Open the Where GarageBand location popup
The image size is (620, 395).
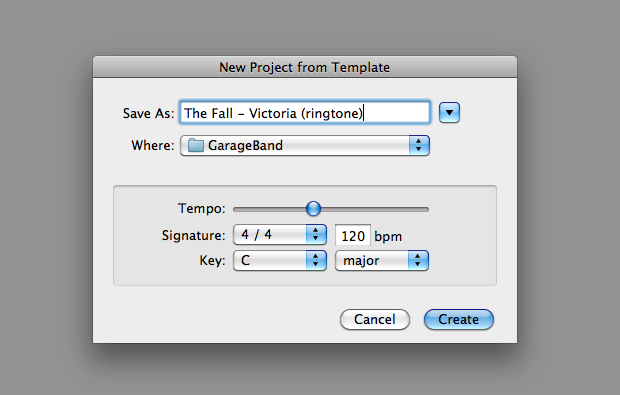[304, 146]
